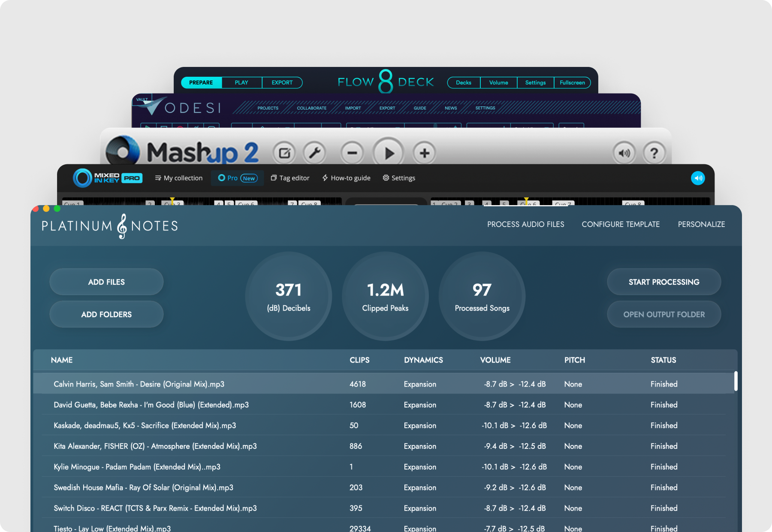
Task: Open the PROJECTS menu in Odesi
Action: click(268, 108)
